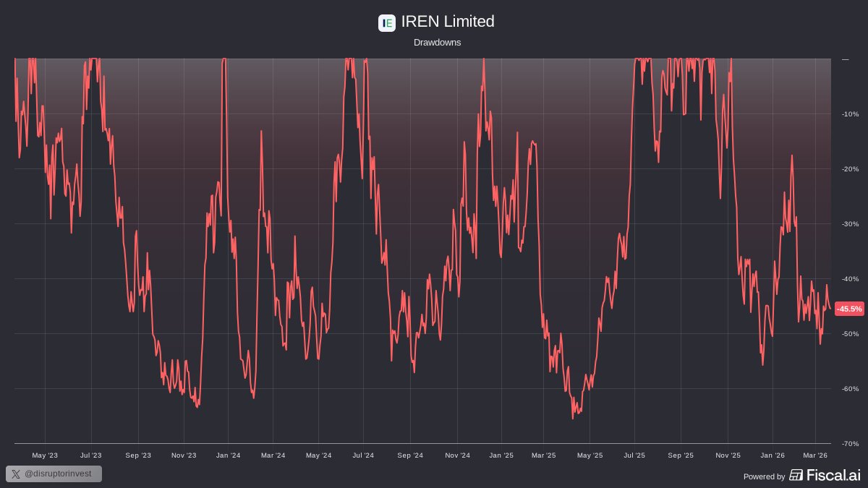Click the May '23 x-axis label

coord(45,455)
